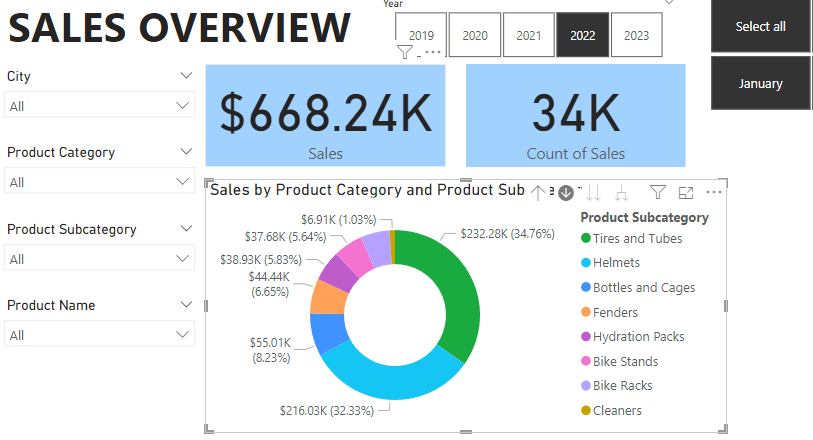Choose the 2020 year tile
813x440 pixels.
click(475, 35)
